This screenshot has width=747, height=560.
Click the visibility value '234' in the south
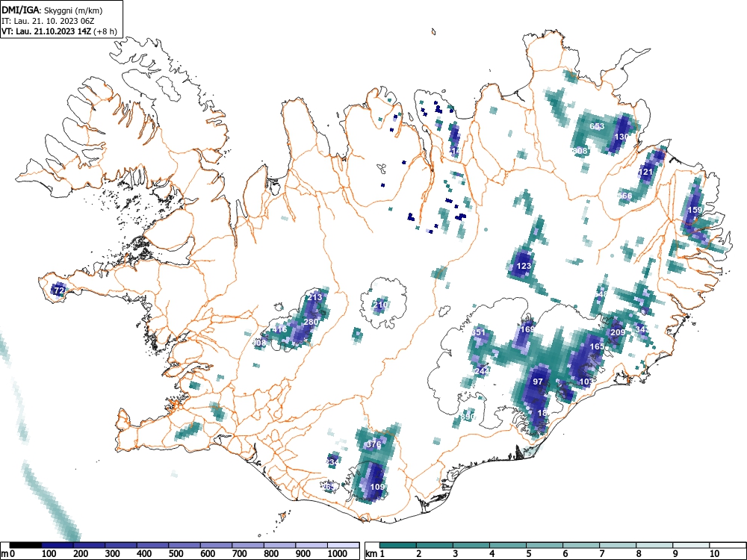[332, 462]
